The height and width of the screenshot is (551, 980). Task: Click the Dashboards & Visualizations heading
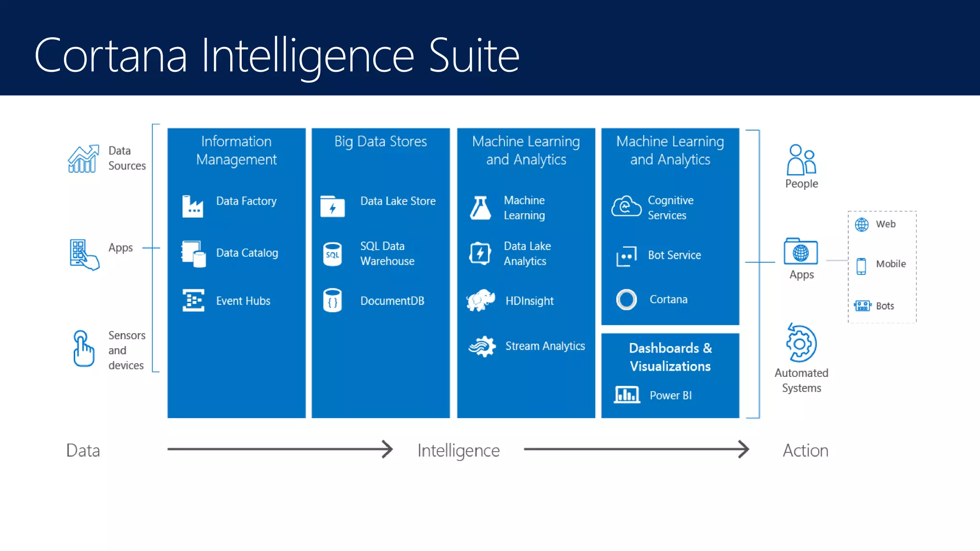pos(670,357)
